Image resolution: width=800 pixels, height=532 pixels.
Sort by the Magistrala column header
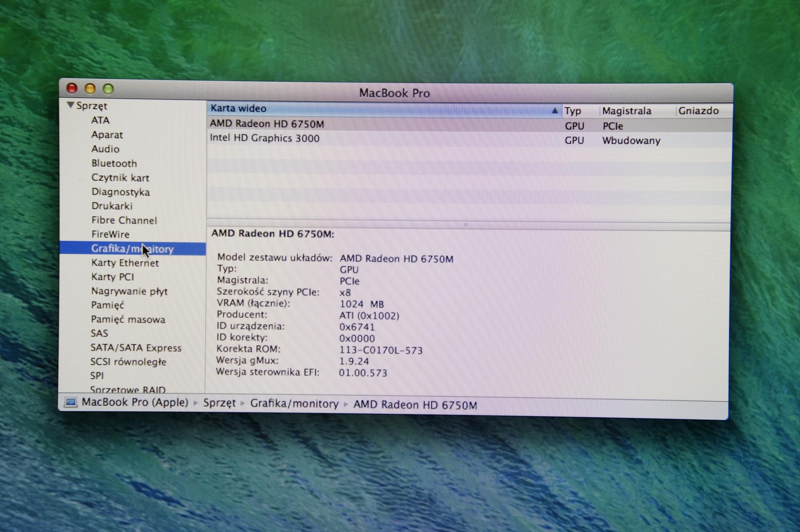(627, 111)
